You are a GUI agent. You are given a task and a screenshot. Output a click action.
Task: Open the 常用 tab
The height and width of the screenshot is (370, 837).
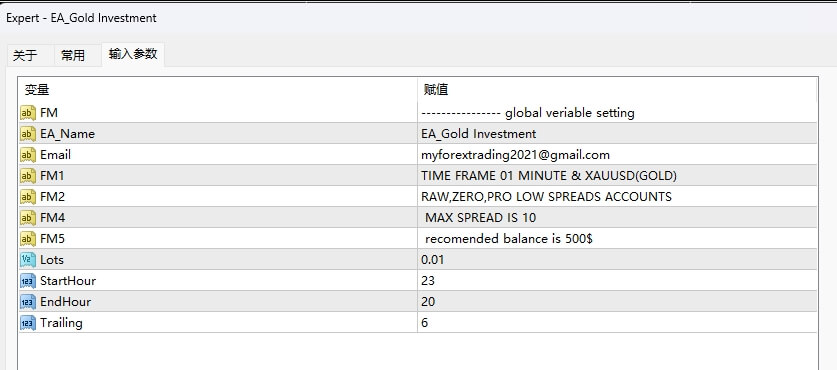click(73, 56)
